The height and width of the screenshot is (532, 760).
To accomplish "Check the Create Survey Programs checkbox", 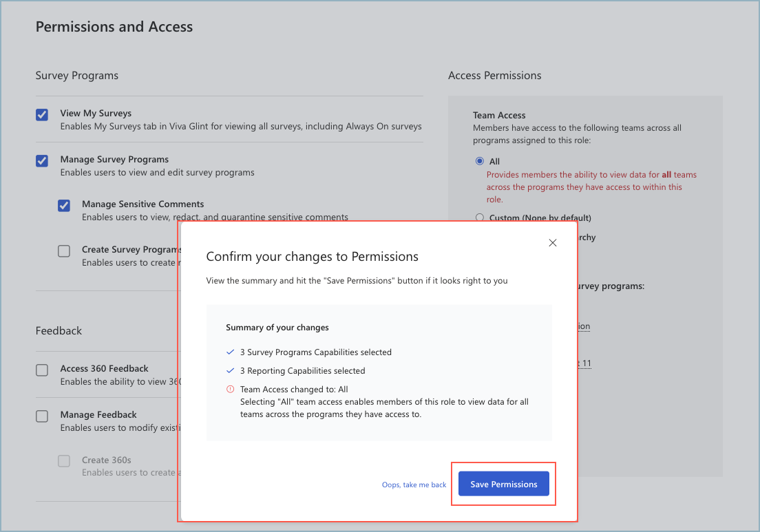I will [x=64, y=251].
